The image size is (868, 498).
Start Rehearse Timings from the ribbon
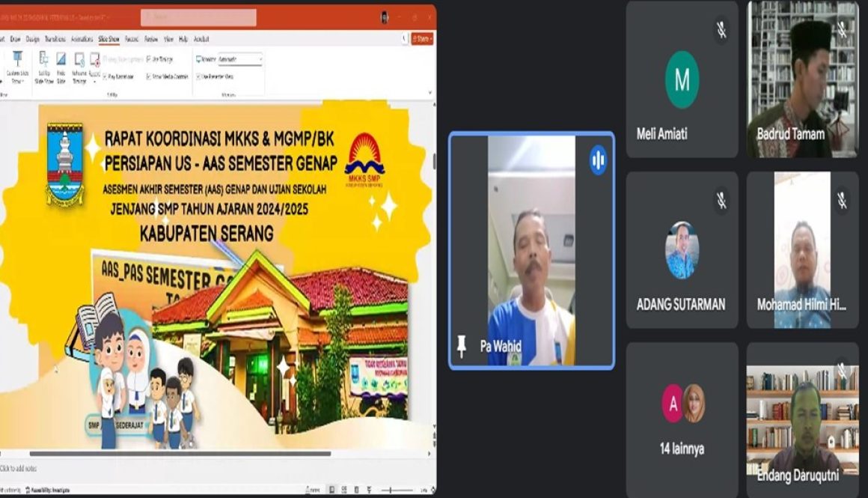[79, 67]
